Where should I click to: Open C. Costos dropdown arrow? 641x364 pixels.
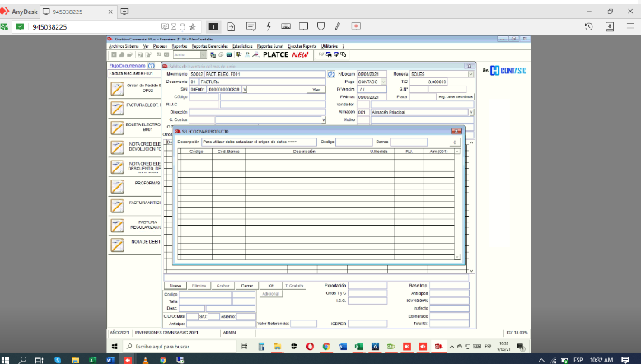323,119
